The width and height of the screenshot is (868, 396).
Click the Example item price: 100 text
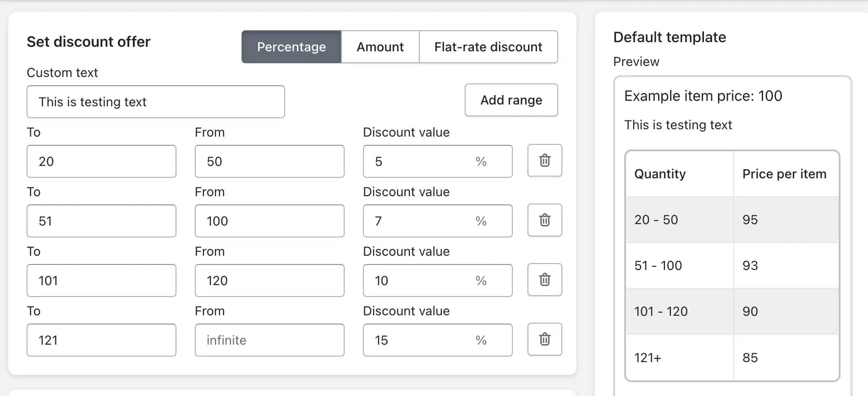point(703,96)
